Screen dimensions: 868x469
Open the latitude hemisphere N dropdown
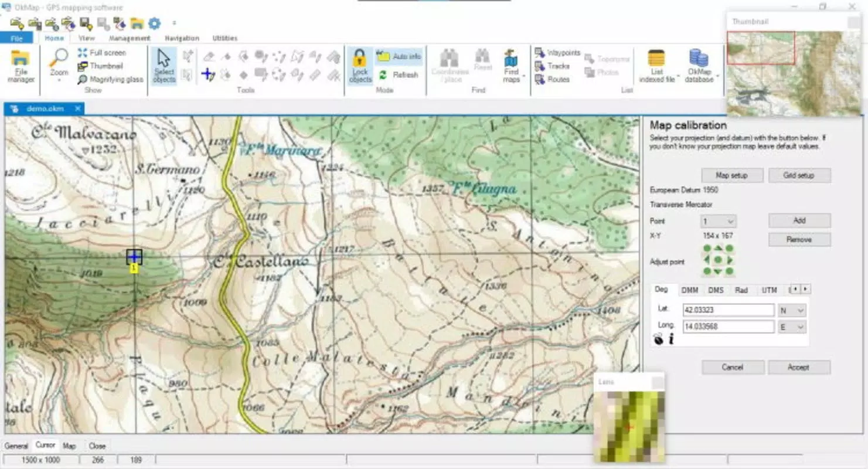tap(792, 310)
